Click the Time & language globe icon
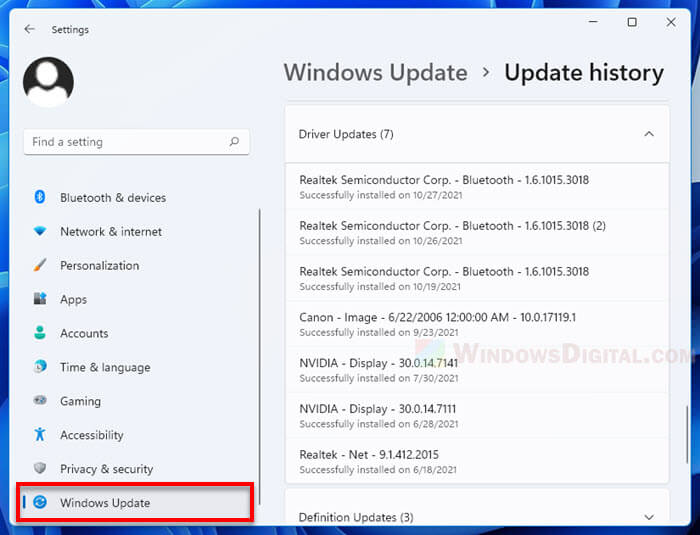Image resolution: width=700 pixels, height=535 pixels. (x=40, y=367)
